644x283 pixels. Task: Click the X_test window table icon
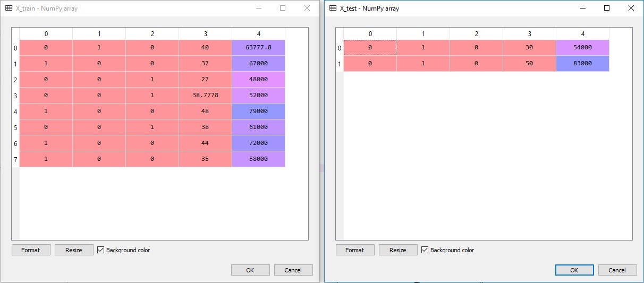pos(333,8)
